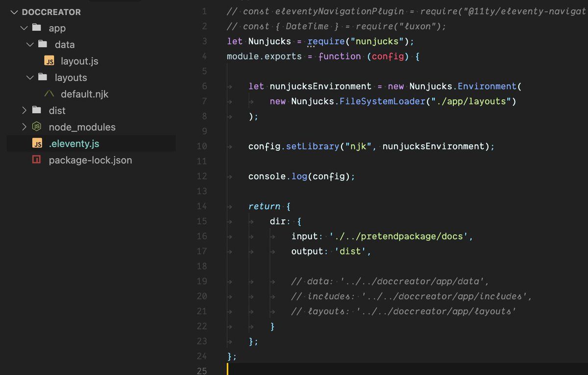Viewport: 588px width, 375px height.
Task: Click the Node.js icon beside node_modules
Action: click(x=37, y=127)
